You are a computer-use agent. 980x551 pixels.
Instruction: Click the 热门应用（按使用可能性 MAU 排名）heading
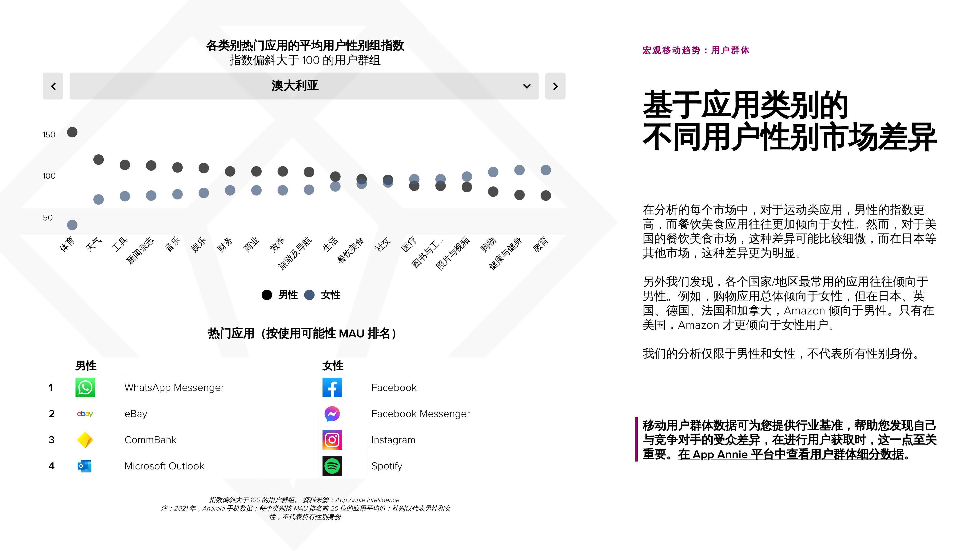(303, 333)
